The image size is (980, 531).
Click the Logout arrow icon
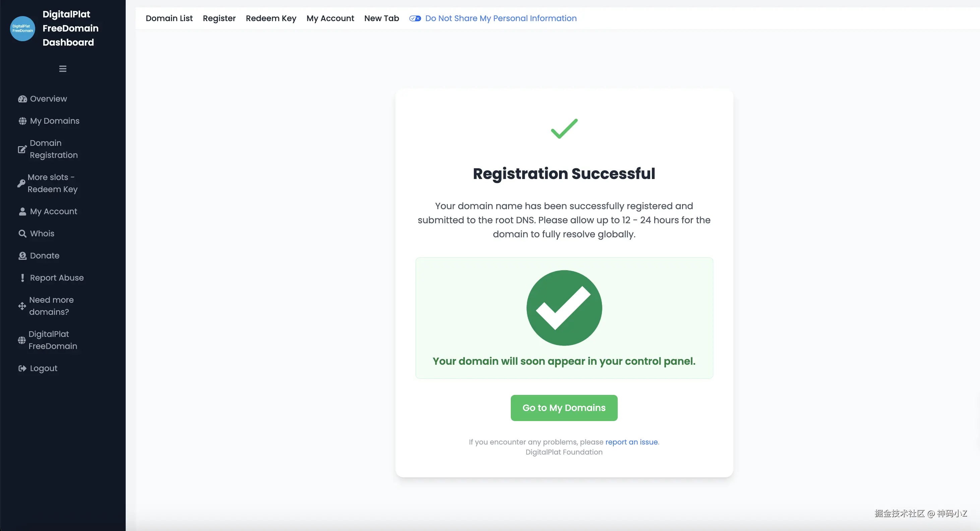pos(22,368)
